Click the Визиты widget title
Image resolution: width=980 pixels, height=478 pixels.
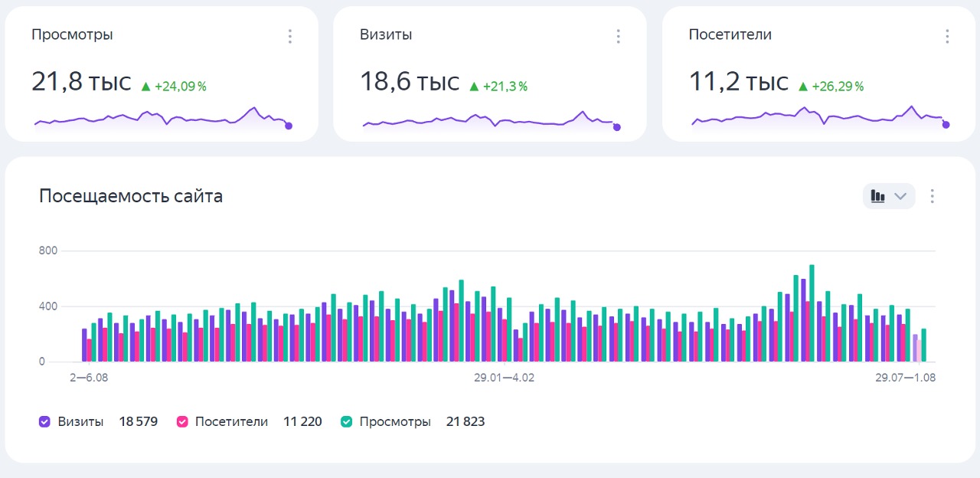click(x=386, y=34)
